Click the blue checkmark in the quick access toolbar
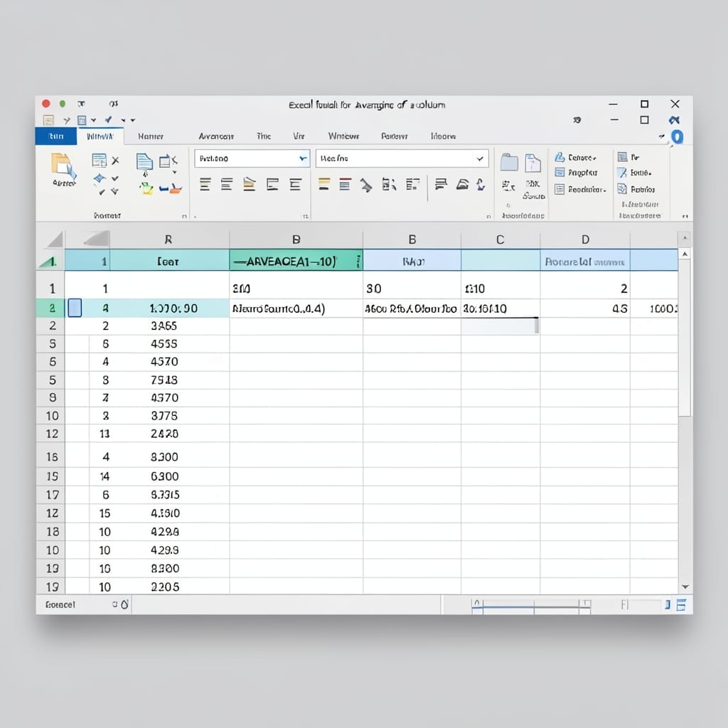 tap(108, 119)
